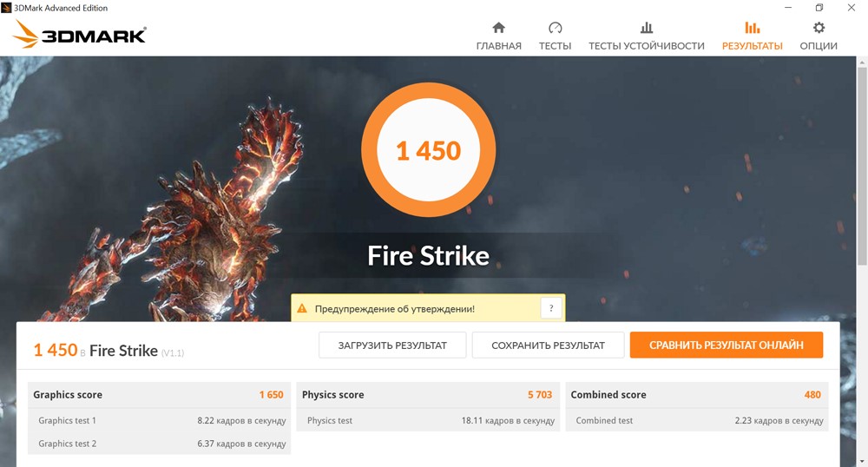Click the Graphics test 2 row label

pos(67,444)
